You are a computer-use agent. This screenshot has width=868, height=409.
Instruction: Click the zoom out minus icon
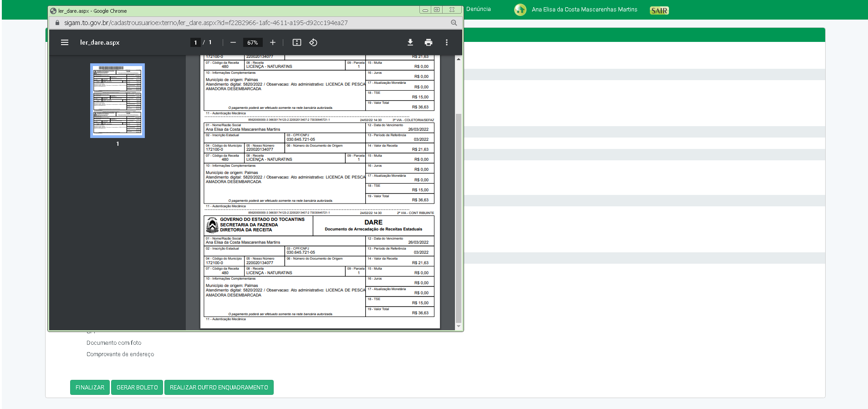[x=233, y=42]
